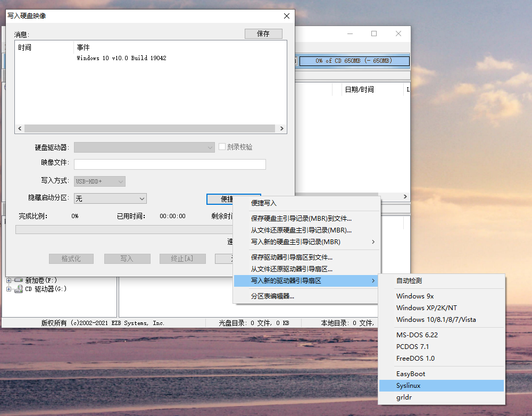
Task: Click the message log left scroll arrow
Action: pyautogui.click(x=20, y=128)
